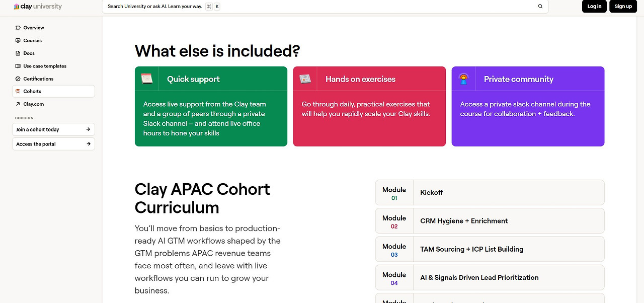
Task: Click the Clay.com external arrow icon
Action: (x=18, y=104)
